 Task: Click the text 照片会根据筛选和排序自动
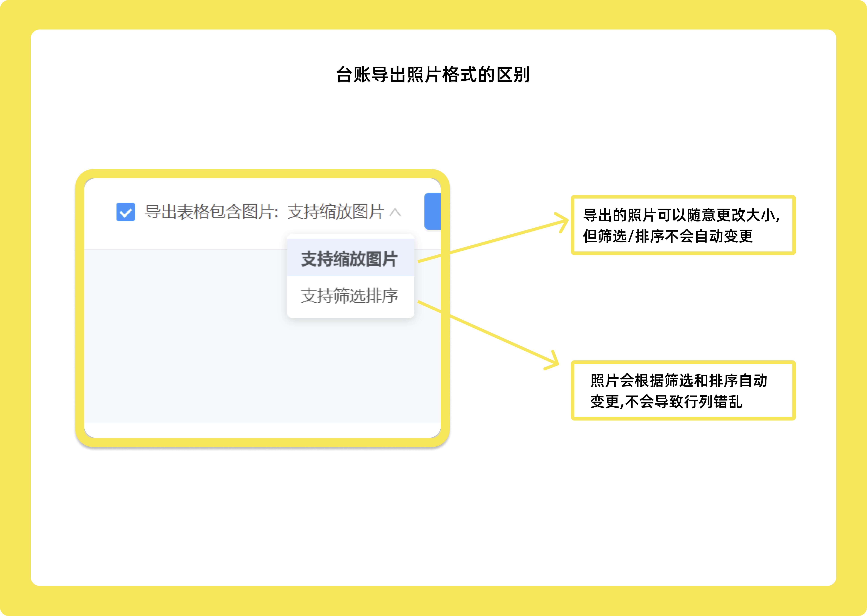point(679,380)
